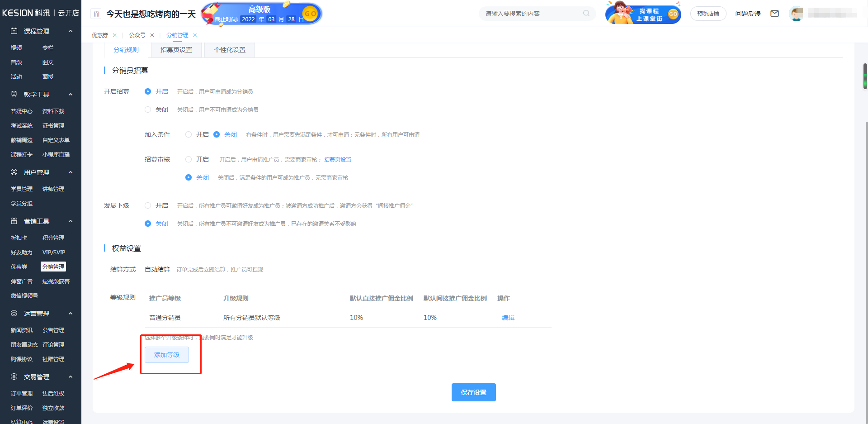Click the 预览店铺 button

tap(708, 14)
